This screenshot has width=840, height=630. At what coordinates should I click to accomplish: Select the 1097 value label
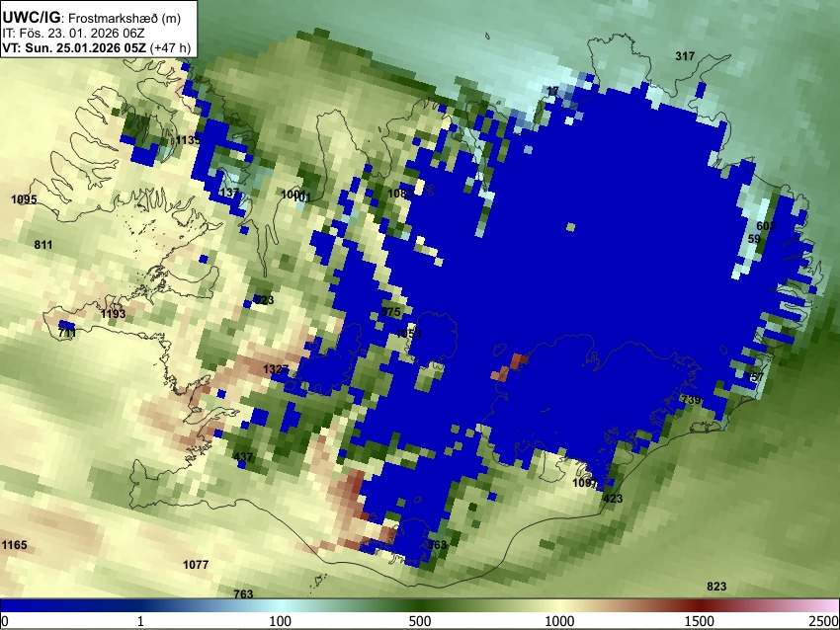pos(585,483)
